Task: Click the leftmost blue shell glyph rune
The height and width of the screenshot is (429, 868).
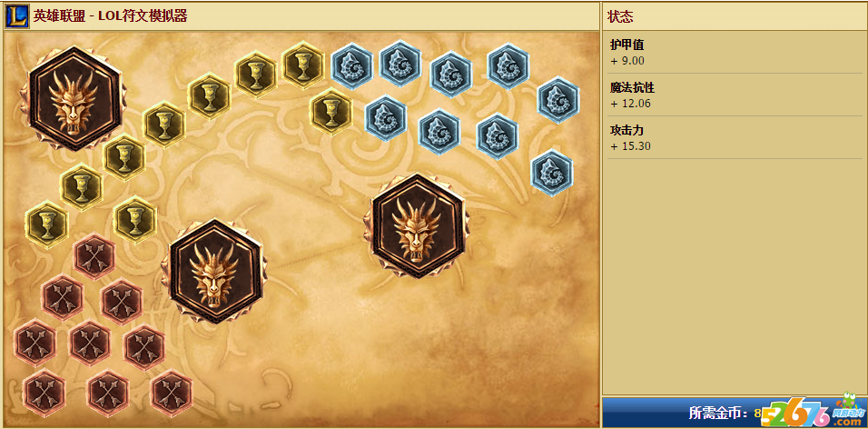Action: [352, 66]
